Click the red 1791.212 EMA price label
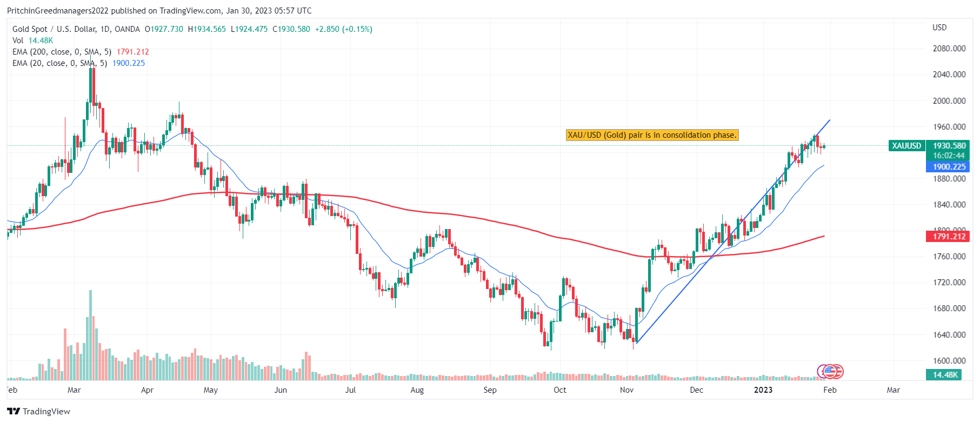The width and height of the screenshot is (980, 423). (948, 237)
